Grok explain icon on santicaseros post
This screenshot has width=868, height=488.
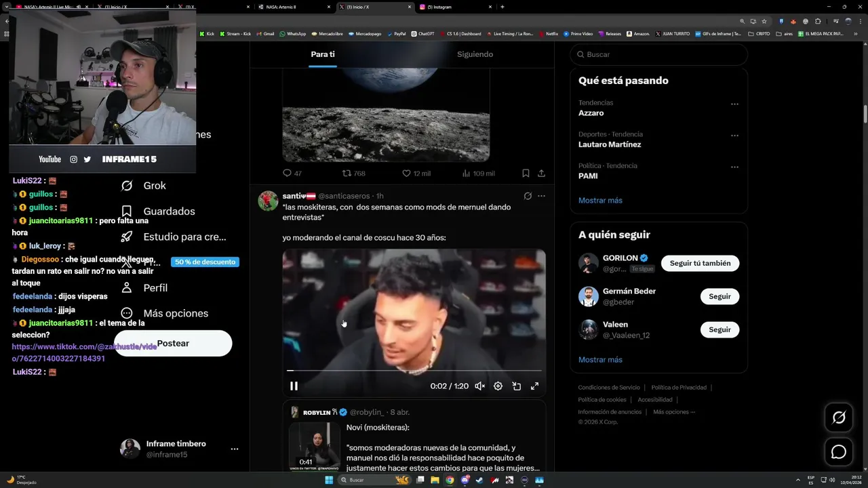528,196
